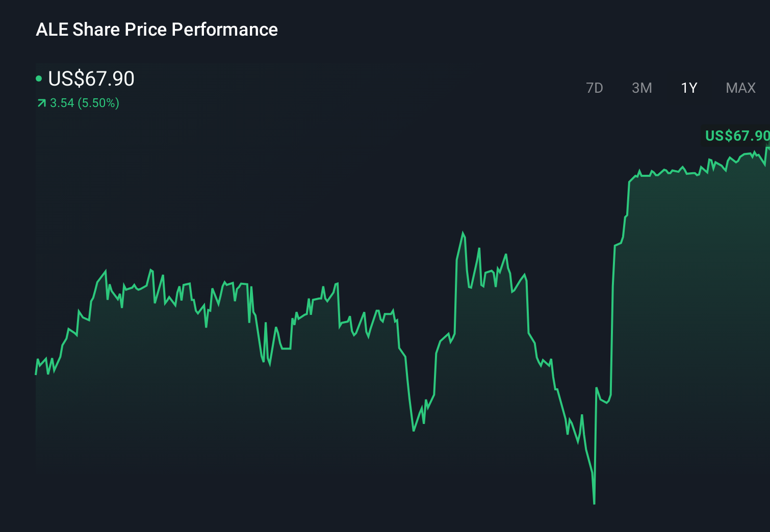The height and width of the screenshot is (532, 770).
Task: Click the large US$67.90 current price readout
Action: pos(91,79)
